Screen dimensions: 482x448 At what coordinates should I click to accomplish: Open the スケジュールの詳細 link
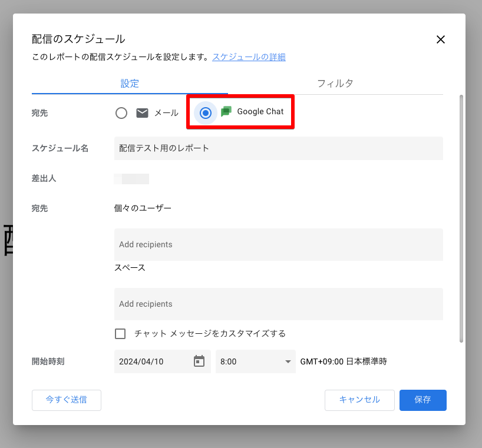pyautogui.click(x=249, y=57)
